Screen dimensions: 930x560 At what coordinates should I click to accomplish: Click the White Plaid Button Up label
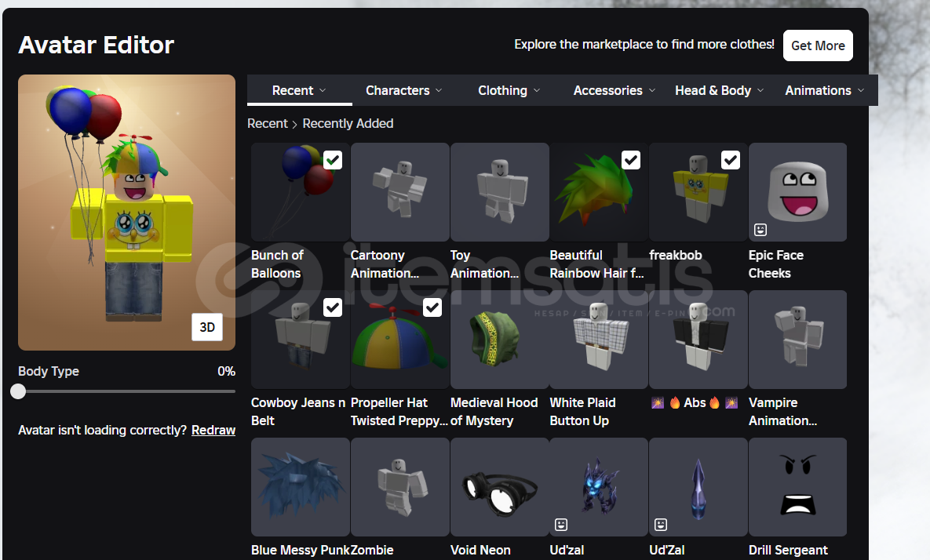click(582, 412)
